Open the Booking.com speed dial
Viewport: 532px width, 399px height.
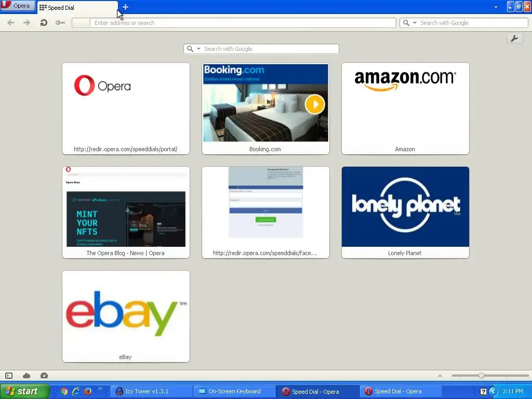coord(265,109)
